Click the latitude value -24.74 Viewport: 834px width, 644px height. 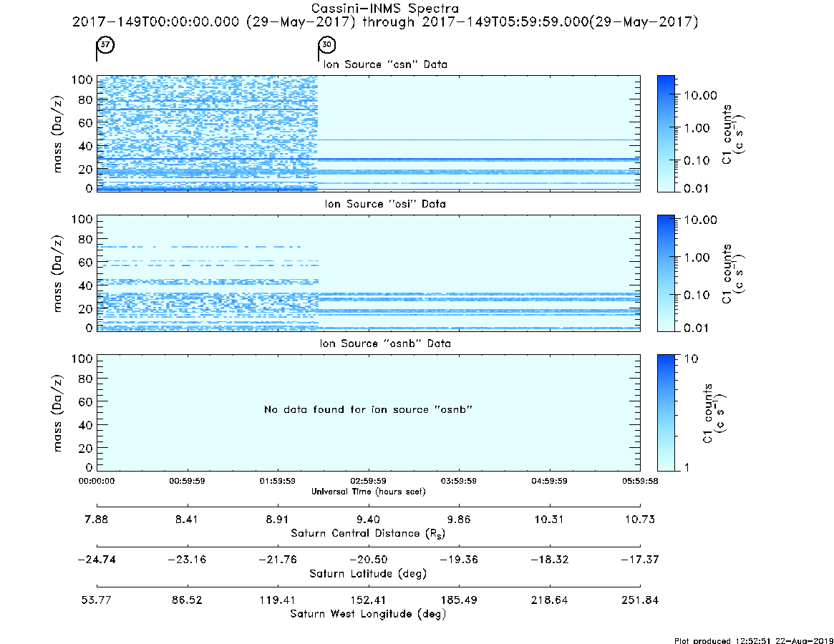point(97,560)
